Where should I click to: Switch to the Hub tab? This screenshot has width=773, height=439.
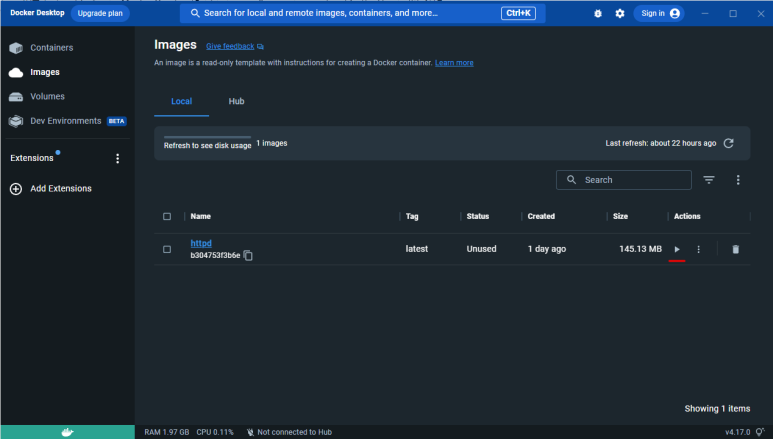click(236, 101)
